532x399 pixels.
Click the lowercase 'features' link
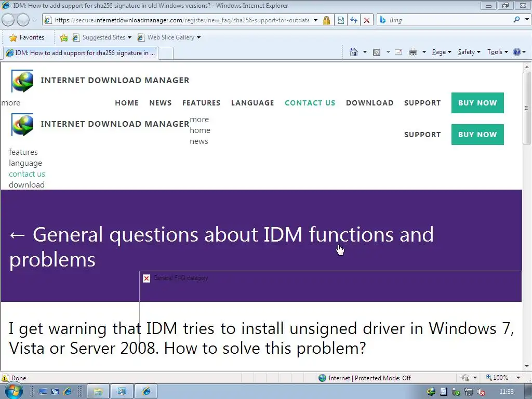pyautogui.click(x=23, y=152)
